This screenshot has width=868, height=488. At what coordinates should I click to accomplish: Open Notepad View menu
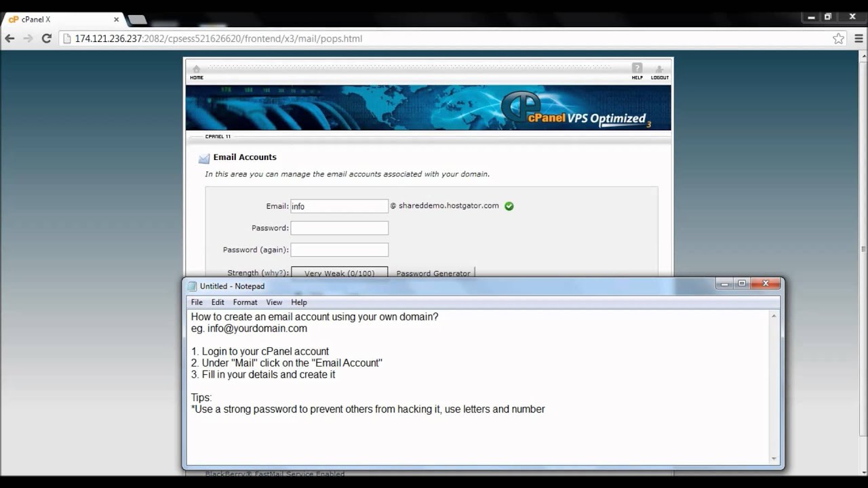274,302
